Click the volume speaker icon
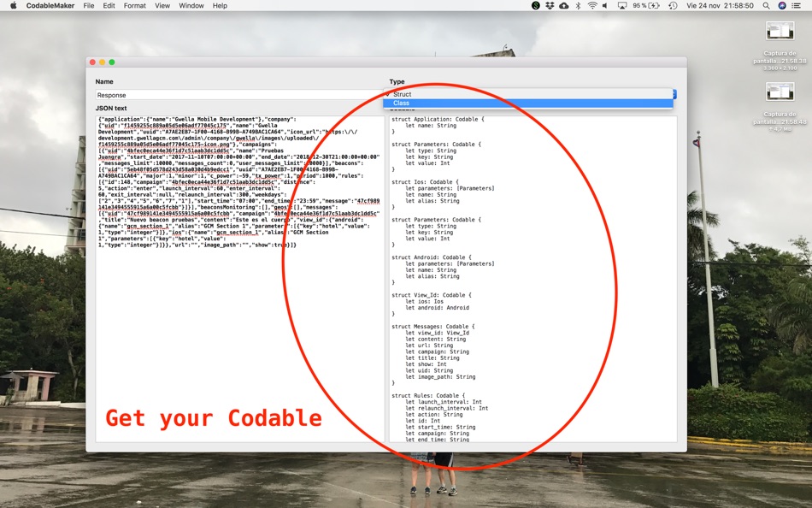812x508 pixels. tap(605, 6)
